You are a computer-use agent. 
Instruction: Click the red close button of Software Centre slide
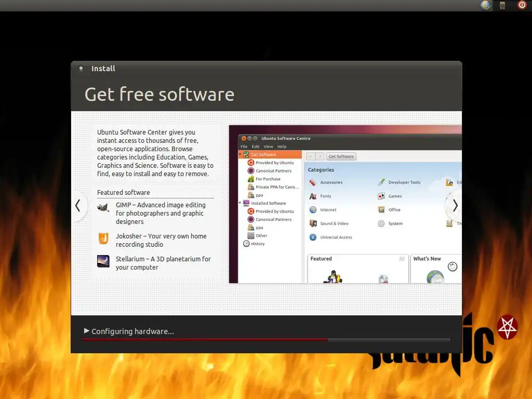click(244, 138)
